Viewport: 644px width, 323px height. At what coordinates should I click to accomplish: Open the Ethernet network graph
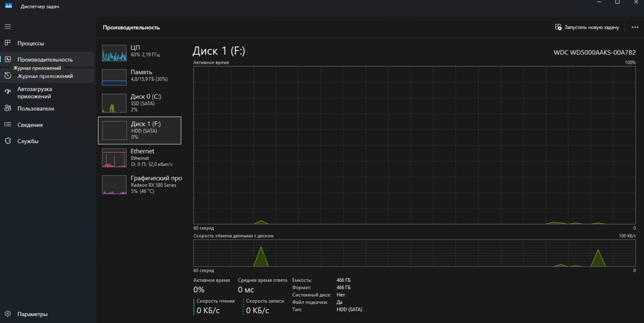[114, 158]
